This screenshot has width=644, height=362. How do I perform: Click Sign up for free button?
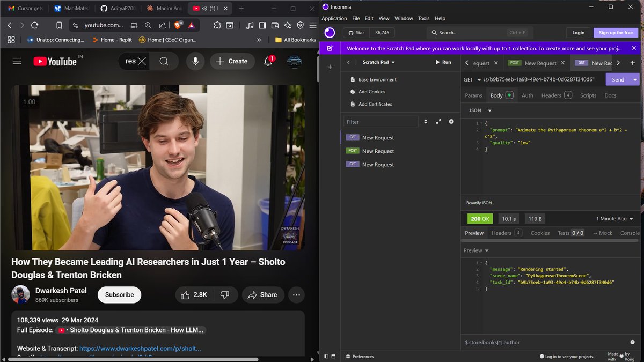tap(616, 33)
